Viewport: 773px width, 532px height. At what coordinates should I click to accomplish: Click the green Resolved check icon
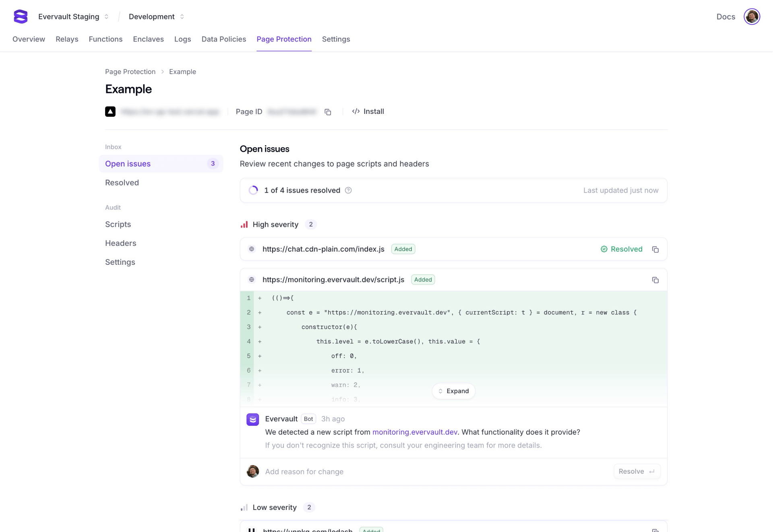click(x=604, y=249)
